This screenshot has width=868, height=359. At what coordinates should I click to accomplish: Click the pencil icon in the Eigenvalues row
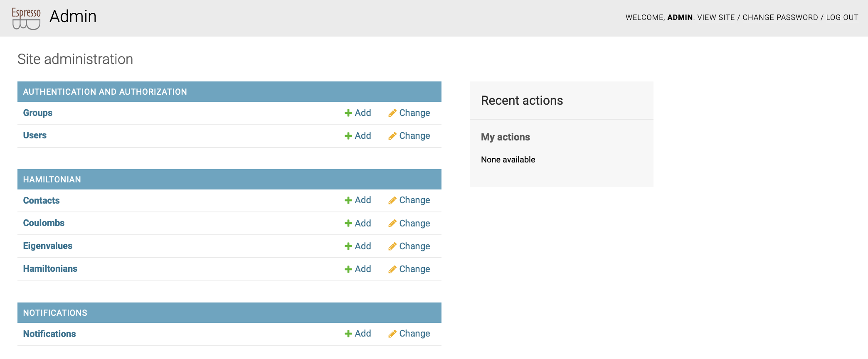[392, 246]
